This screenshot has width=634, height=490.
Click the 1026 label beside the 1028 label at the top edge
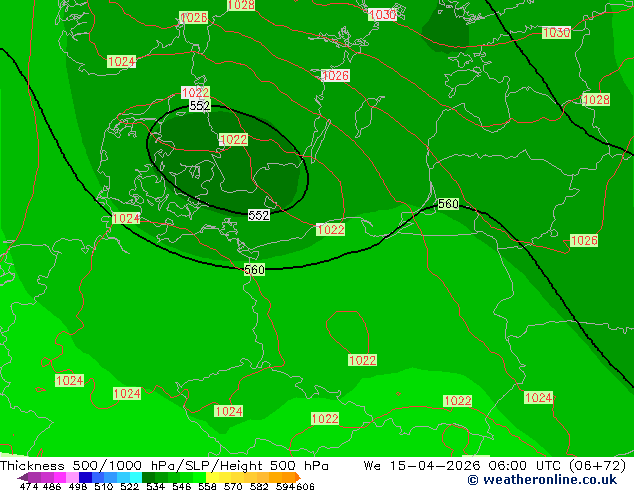tap(194, 18)
